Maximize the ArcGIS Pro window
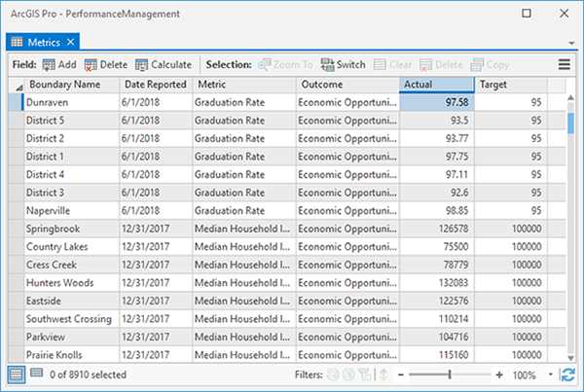 (527, 14)
